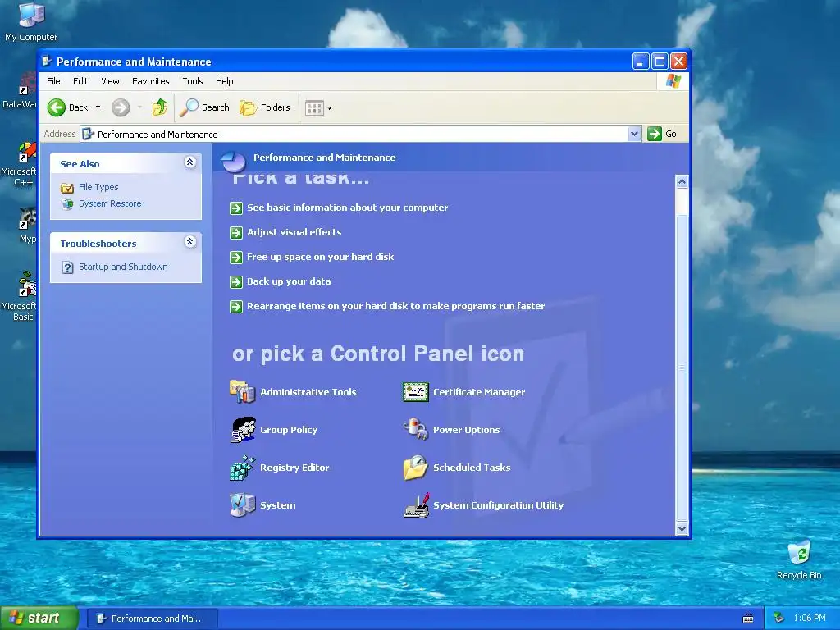Open Scheduled Tasks icon

coord(415,468)
